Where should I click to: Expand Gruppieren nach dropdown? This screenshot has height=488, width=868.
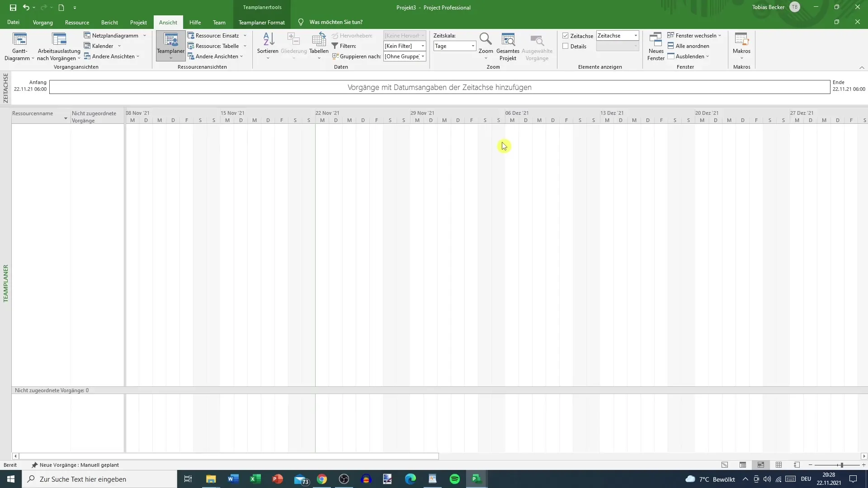point(424,56)
